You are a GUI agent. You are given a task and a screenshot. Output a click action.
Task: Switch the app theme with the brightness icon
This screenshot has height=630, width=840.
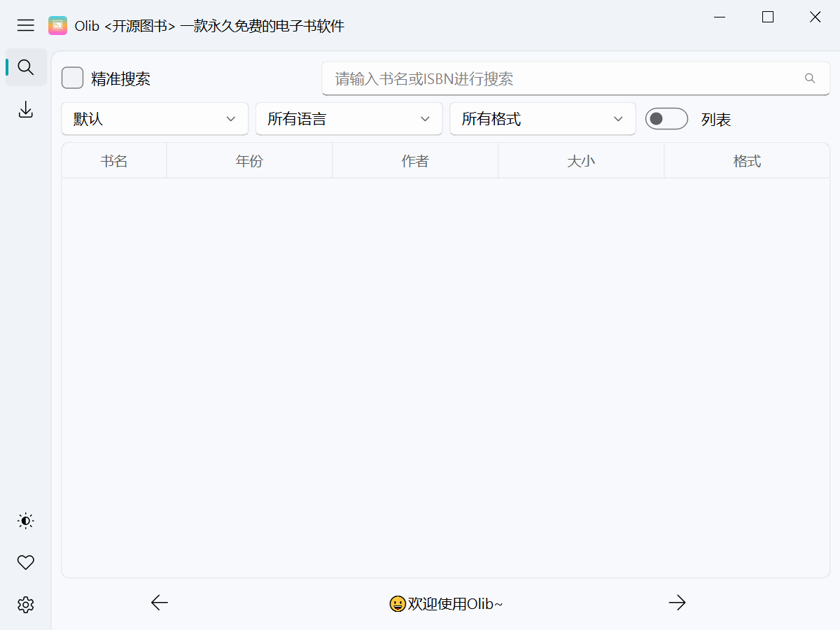[25, 520]
